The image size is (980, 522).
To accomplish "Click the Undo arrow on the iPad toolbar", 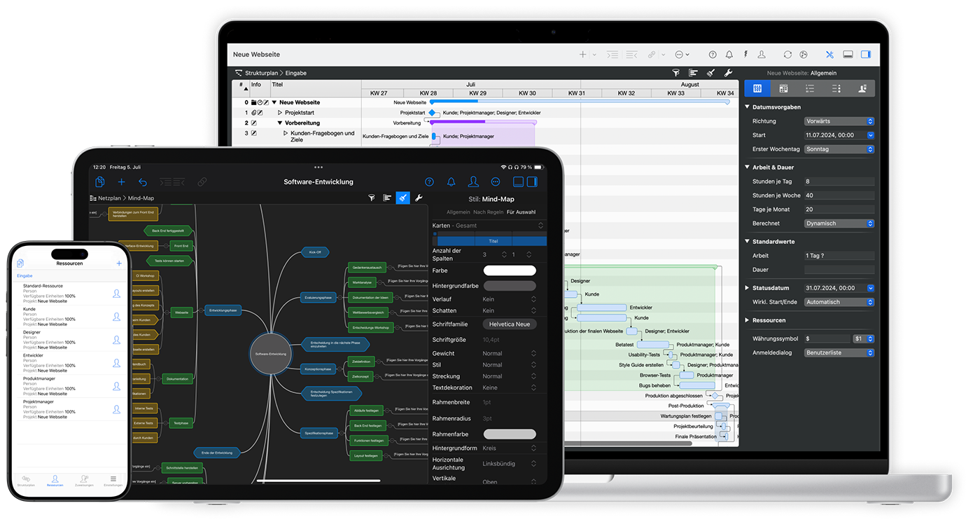I will tap(145, 181).
